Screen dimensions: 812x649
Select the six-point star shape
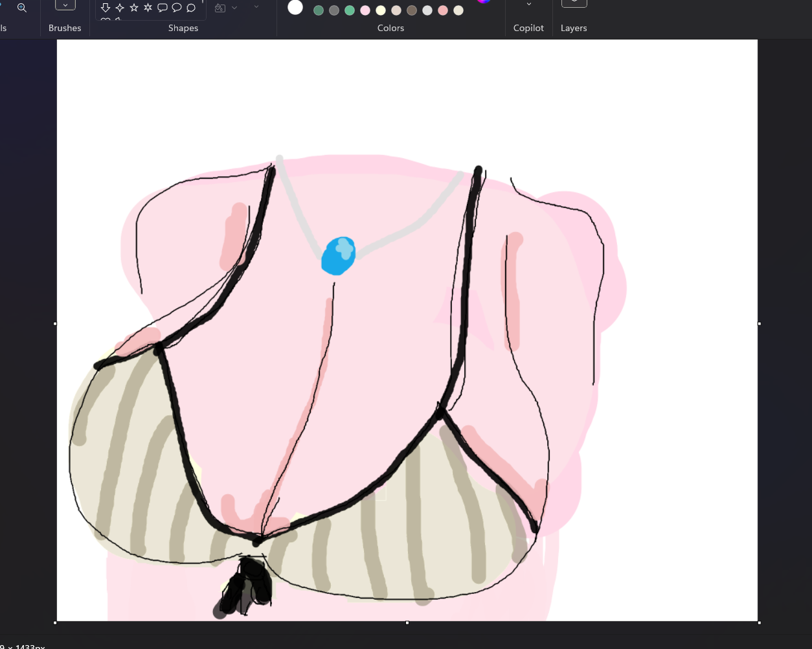tap(148, 8)
